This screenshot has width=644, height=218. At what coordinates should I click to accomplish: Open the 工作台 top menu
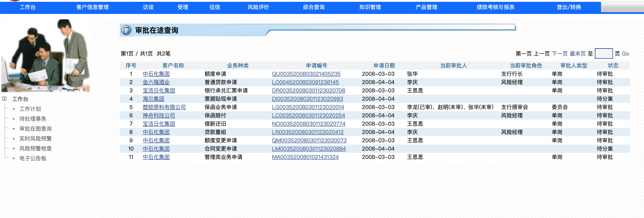pyautogui.click(x=28, y=7)
